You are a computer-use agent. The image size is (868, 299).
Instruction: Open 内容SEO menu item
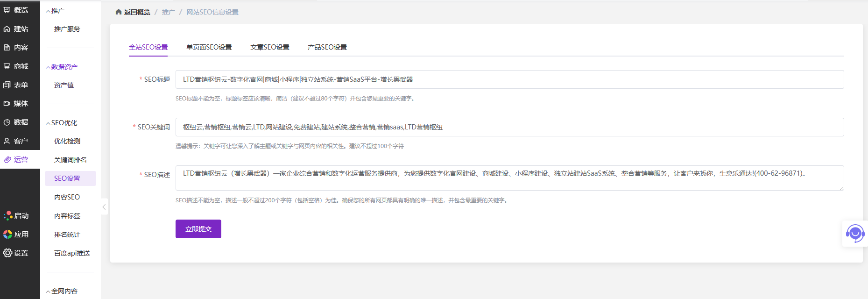pos(67,197)
